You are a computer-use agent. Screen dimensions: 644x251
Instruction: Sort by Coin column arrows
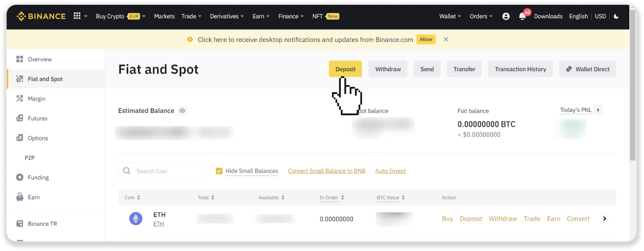point(138,198)
